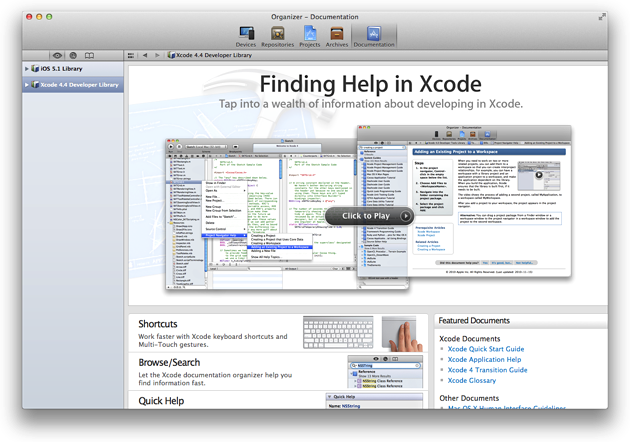Open the bookmarks book icon
Image resolution: width=630 pixels, height=442 pixels.
point(89,55)
